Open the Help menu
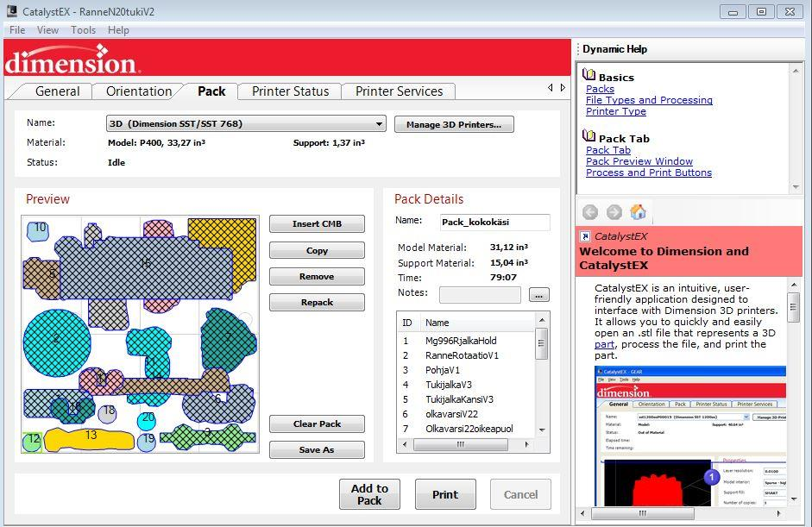812x527 pixels. pos(118,30)
